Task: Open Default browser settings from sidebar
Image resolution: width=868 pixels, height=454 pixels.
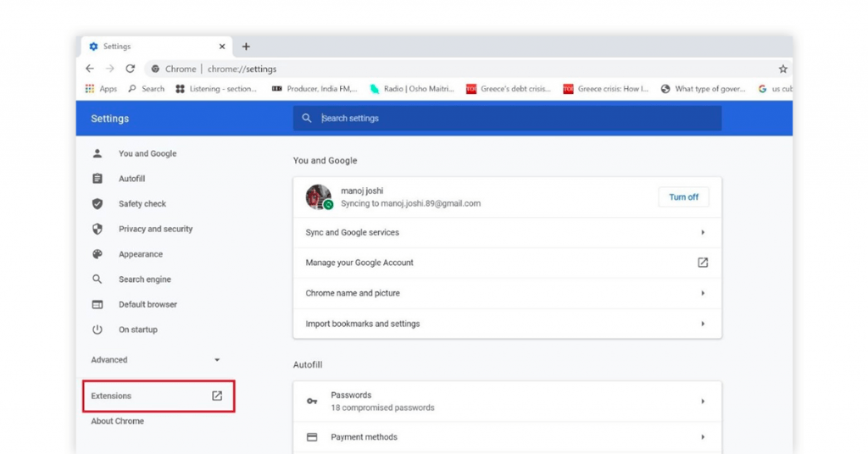Action: click(147, 304)
